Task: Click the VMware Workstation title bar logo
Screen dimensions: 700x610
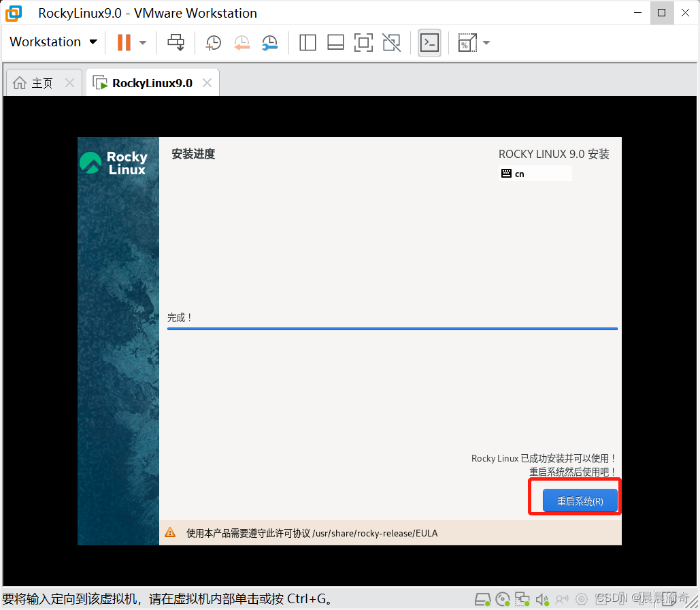Action: pyautogui.click(x=14, y=13)
